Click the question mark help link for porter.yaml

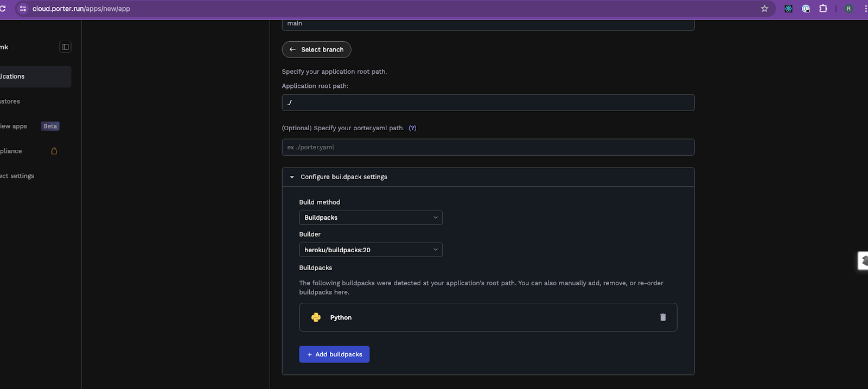[412, 128]
